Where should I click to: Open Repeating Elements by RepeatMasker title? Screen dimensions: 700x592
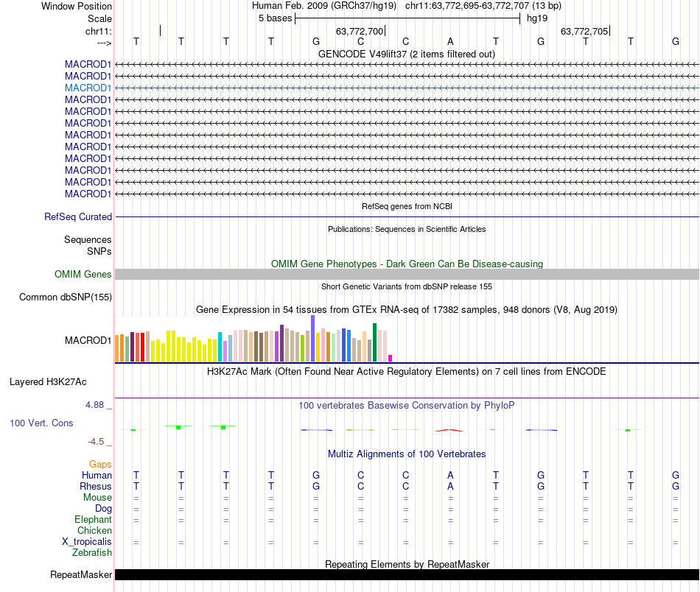[x=407, y=564]
